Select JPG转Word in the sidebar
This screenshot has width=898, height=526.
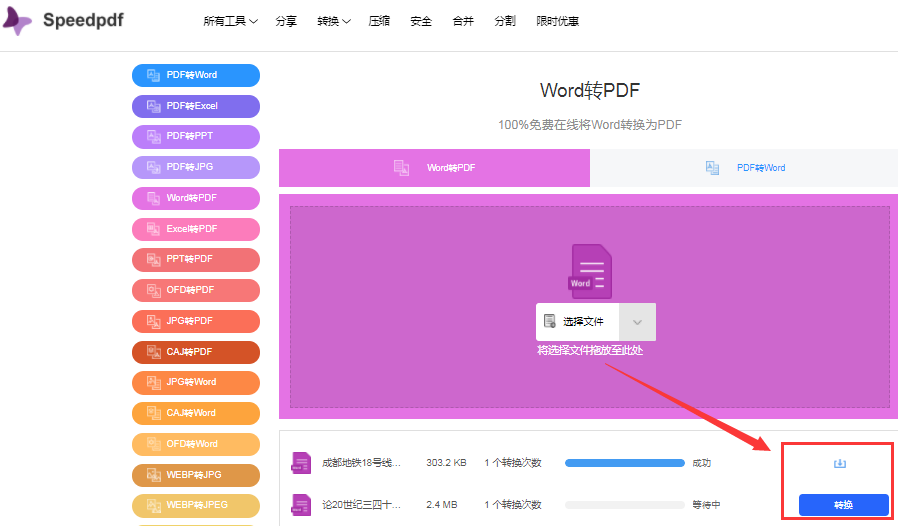[196, 383]
